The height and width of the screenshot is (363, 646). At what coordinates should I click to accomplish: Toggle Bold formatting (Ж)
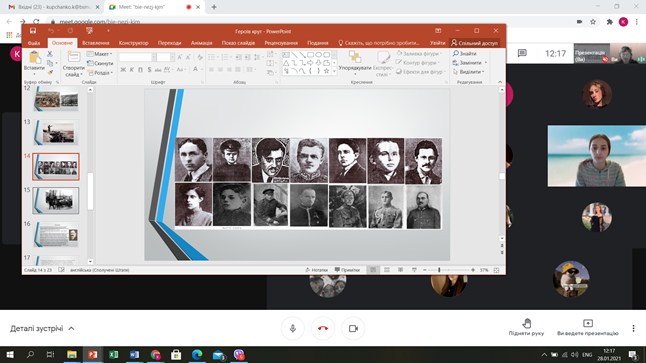[x=123, y=70]
